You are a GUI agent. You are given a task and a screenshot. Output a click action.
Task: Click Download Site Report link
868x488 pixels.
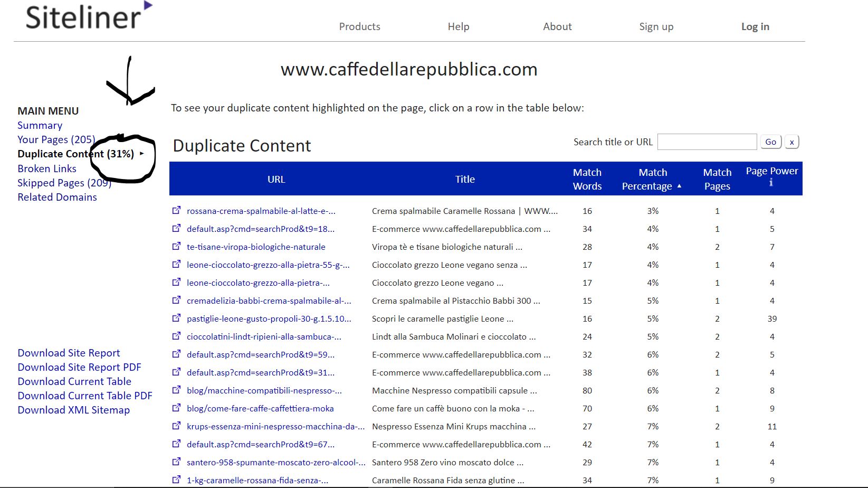coord(69,353)
